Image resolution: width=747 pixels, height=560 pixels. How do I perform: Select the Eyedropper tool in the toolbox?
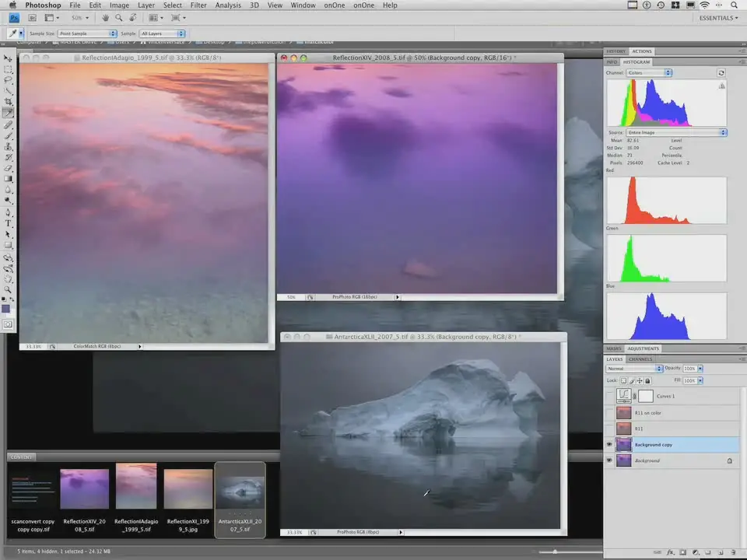(8, 113)
